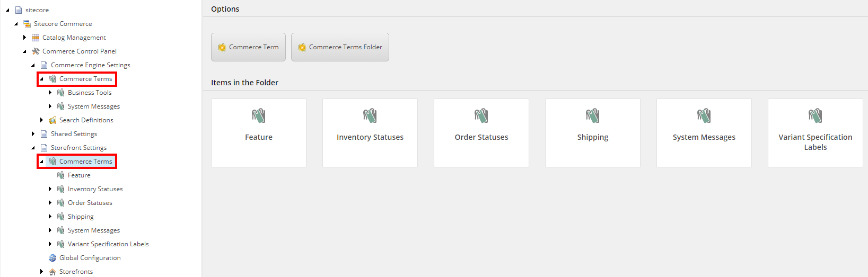Select the Global Configuration tree item
The image size is (868, 277).
(90, 258)
